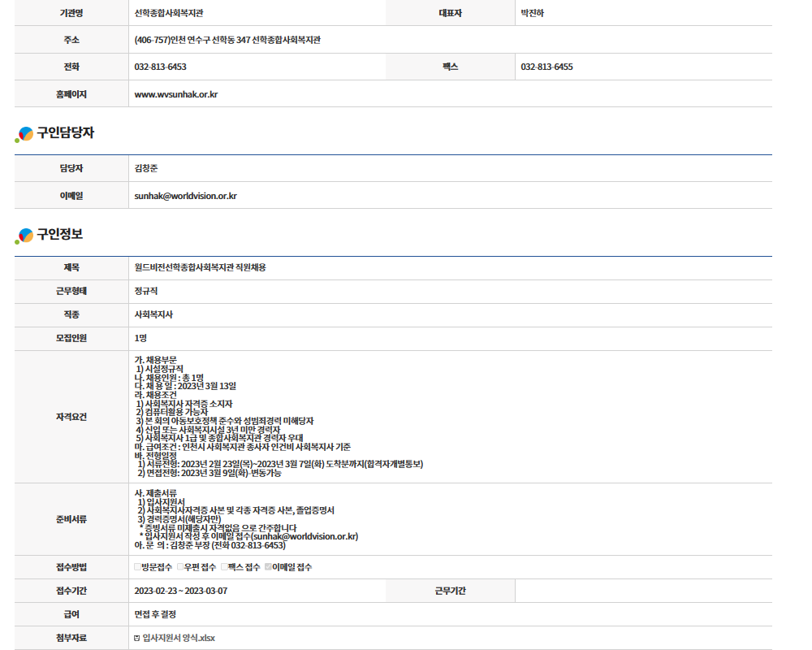Select the 기관명 value 선학종합사회복지관
The height and width of the screenshot is (650, 812).
coord(169,14)
